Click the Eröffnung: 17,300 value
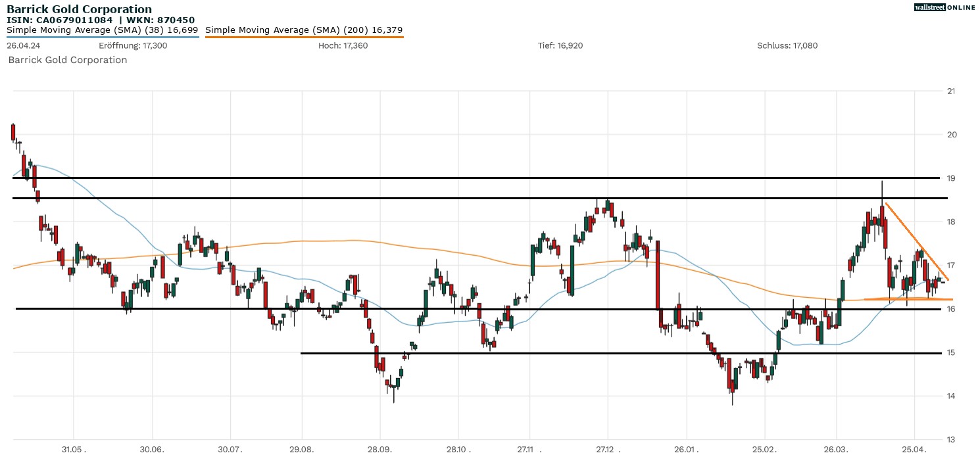Screen dimensions: 980x453 [x=133, y=45]
